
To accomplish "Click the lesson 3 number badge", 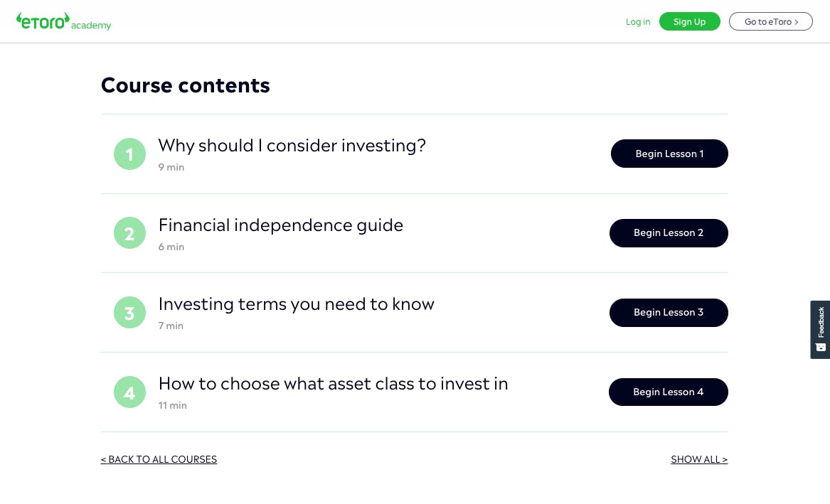I will (129, 313).
